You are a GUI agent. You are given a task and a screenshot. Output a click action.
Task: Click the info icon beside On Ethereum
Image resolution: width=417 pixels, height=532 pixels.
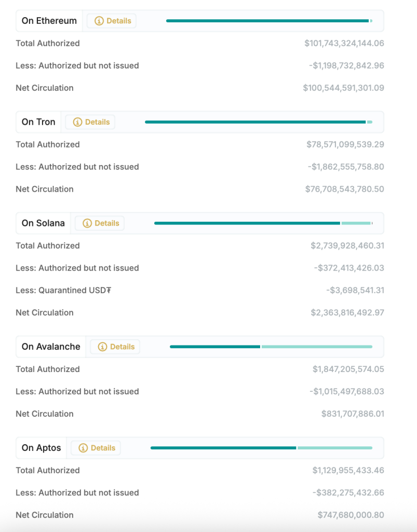pos(99,21)
